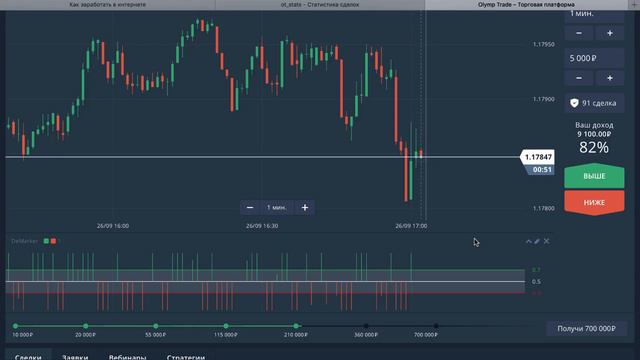
Task: Zoom in chart timeframe with plus
Action: pos(304,208)
